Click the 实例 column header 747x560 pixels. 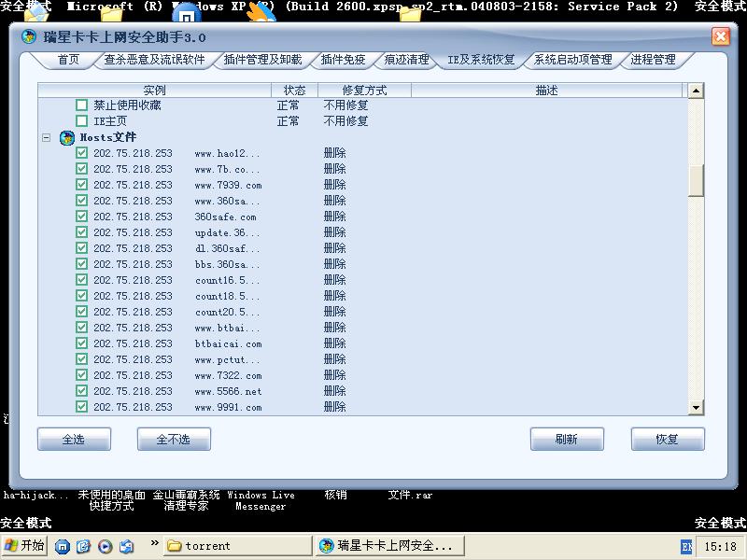coord(154,90)
